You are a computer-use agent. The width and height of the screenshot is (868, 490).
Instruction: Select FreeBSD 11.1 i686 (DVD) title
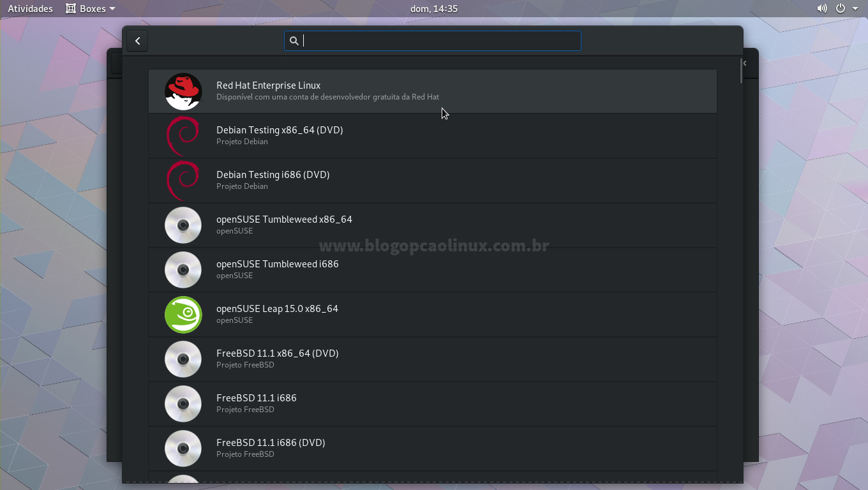pos(271,443)
